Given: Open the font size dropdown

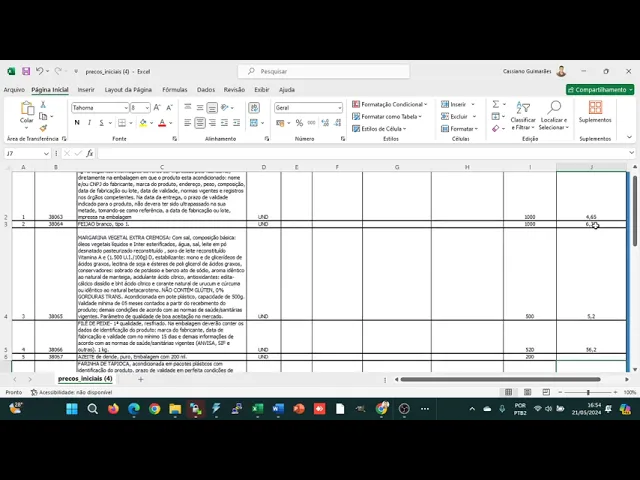Looking at the screenshot, I should pyautogui.click(x=147, y=108).
